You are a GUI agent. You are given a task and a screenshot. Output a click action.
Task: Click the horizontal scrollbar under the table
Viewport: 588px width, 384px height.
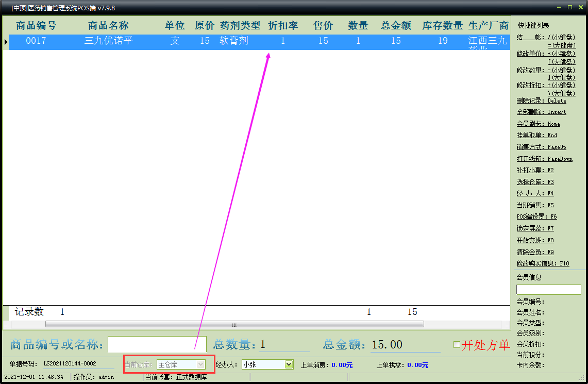[x=234, y=324]
